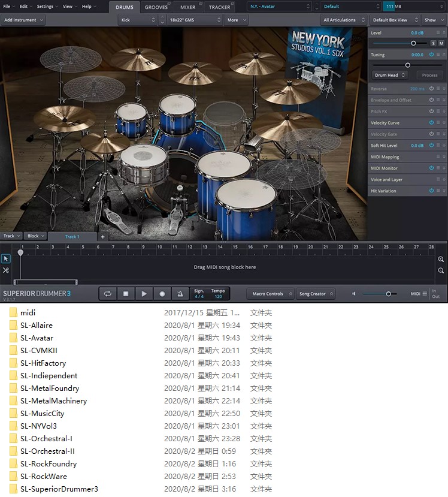Toggle the Soft Hit Level power button
448x497 pixels.
[x=432, y=145]
